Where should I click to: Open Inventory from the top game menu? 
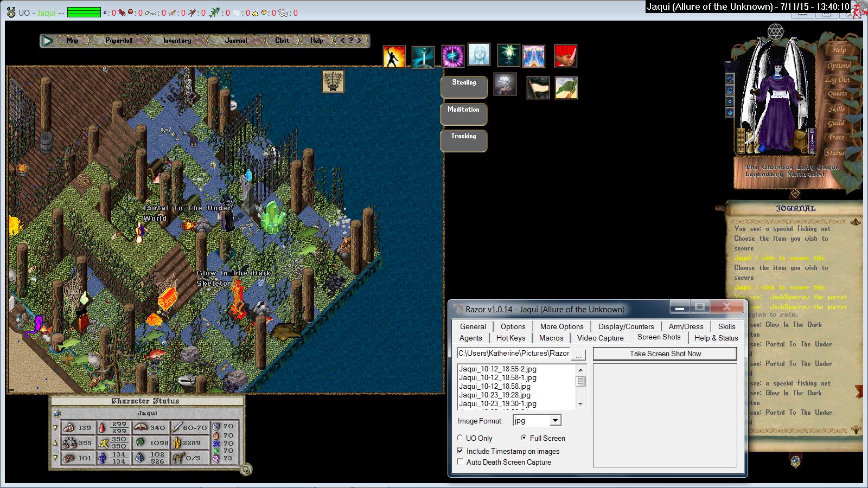pyautogui.click(x=177, y=41)
